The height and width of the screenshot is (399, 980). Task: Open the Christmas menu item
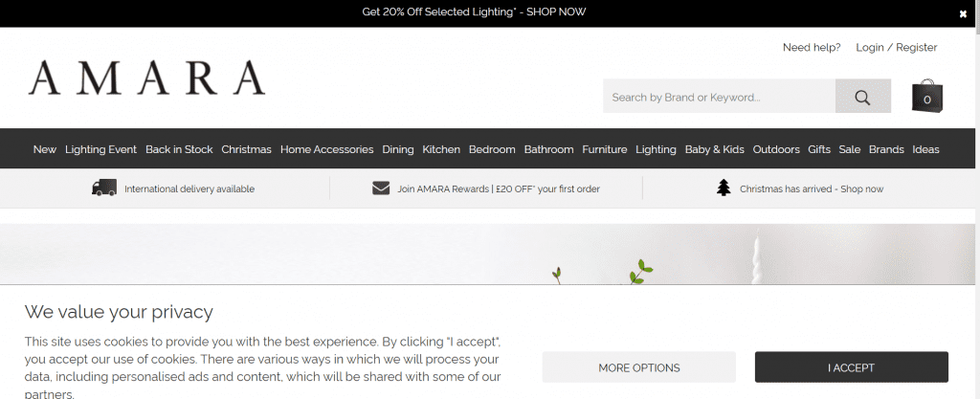[246, 149]
